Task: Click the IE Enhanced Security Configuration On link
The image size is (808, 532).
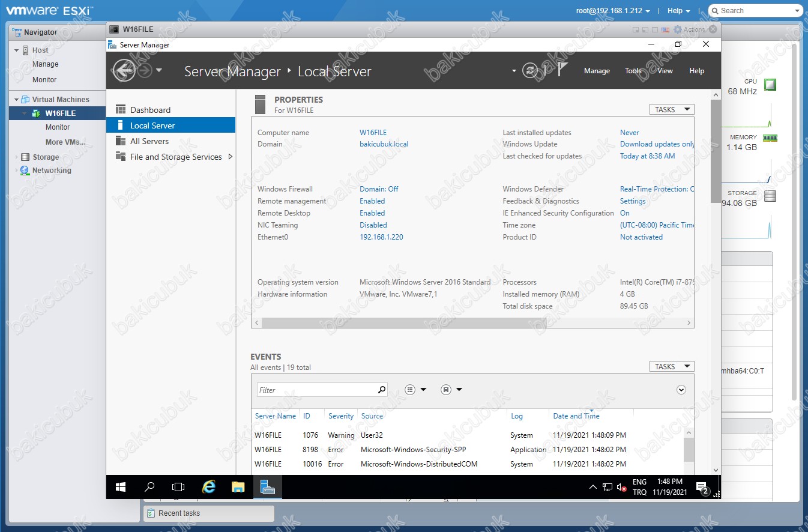Action: (625, 213)
